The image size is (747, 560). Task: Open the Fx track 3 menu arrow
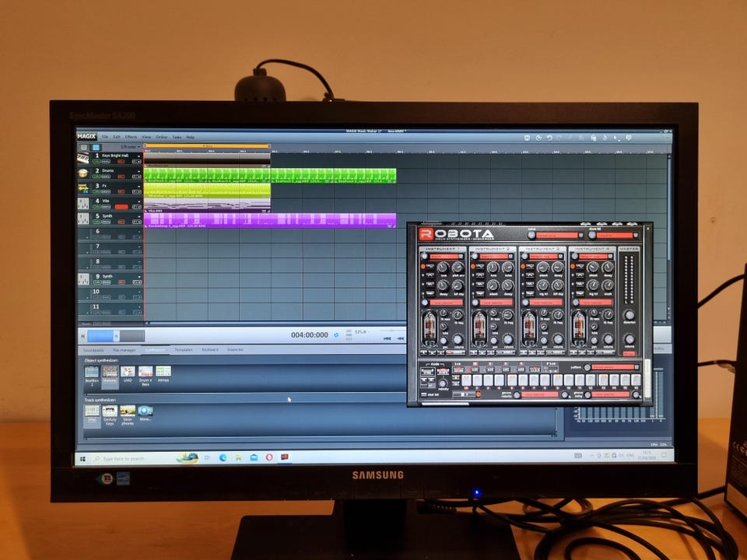point(139,186)
